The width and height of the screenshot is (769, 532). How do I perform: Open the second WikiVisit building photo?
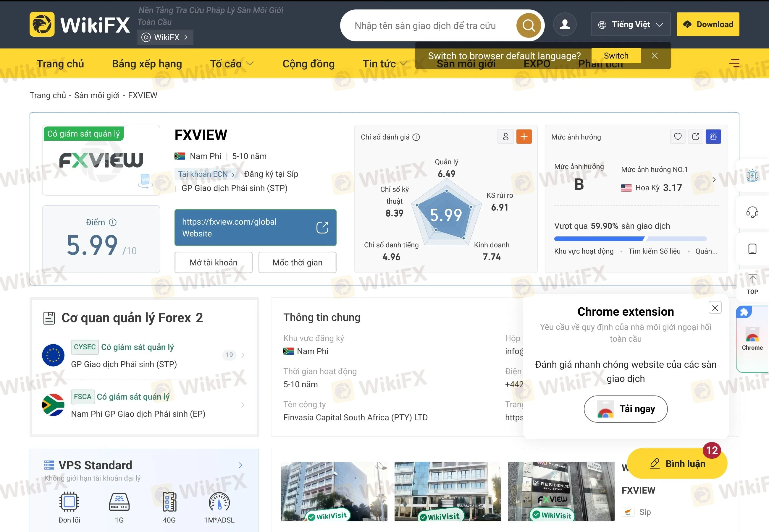tap(447, 491)
